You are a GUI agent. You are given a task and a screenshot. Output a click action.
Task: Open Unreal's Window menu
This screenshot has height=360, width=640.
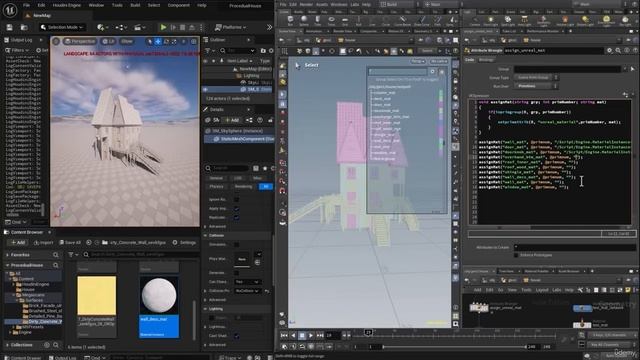coord(96,5)
